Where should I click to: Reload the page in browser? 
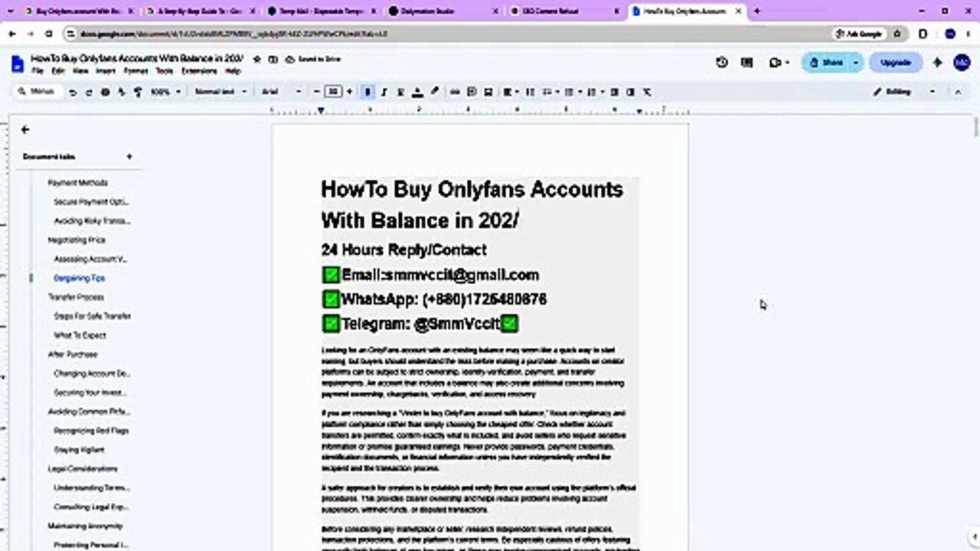point(49,34)
